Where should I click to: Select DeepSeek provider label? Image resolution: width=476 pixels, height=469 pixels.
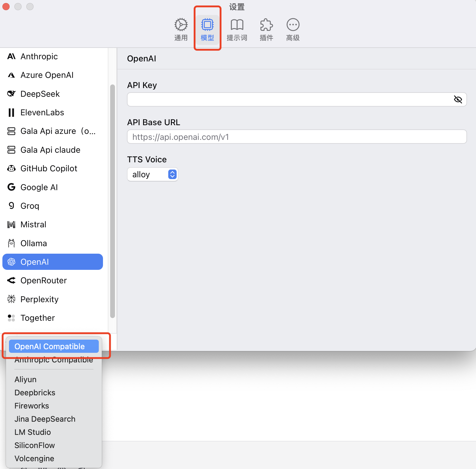40,94
